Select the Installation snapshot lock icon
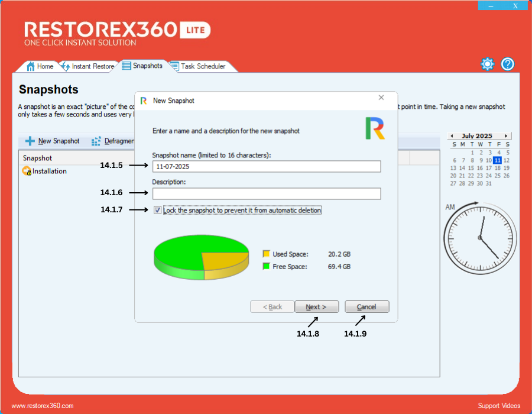 (27, 172)
